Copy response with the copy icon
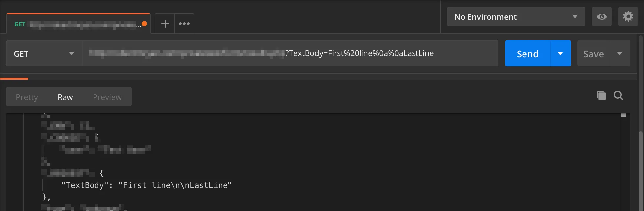 coord(601,95)
